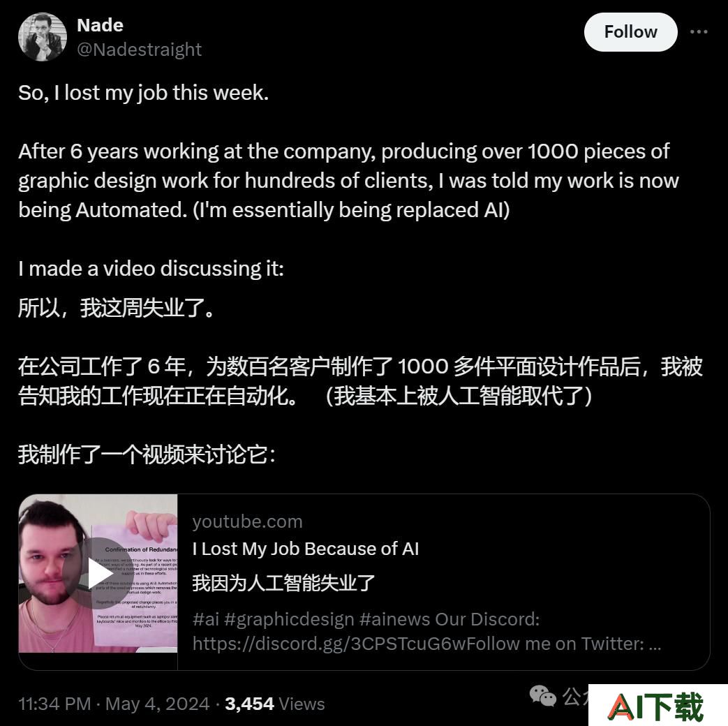Follow the Nade account
This screenshot has height=726, width=728.
pos(630,32)
